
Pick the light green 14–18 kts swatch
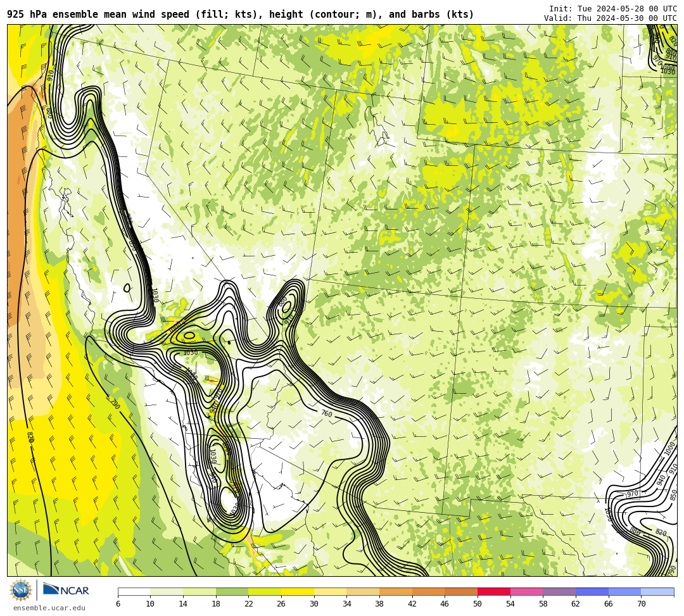[199, 591]
